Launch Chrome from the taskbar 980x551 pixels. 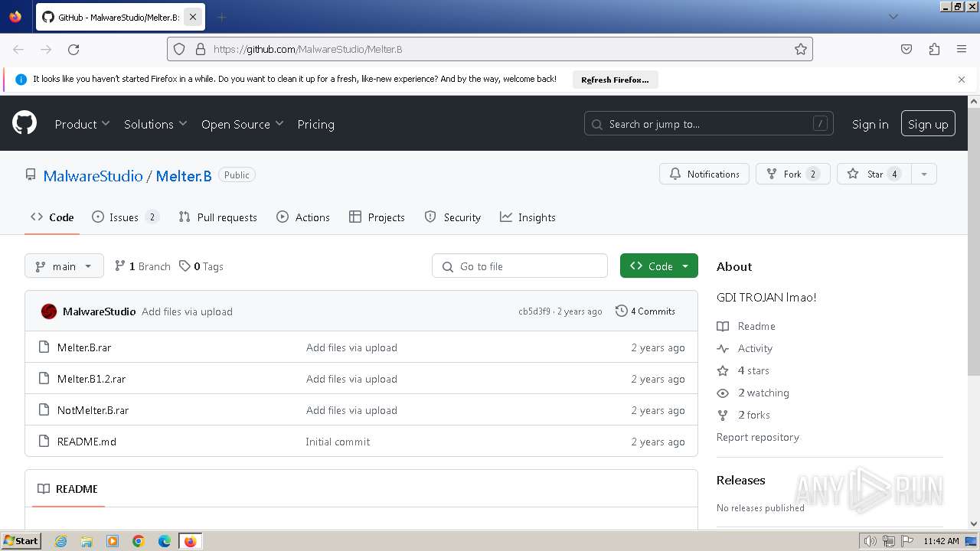pos(139,541)
